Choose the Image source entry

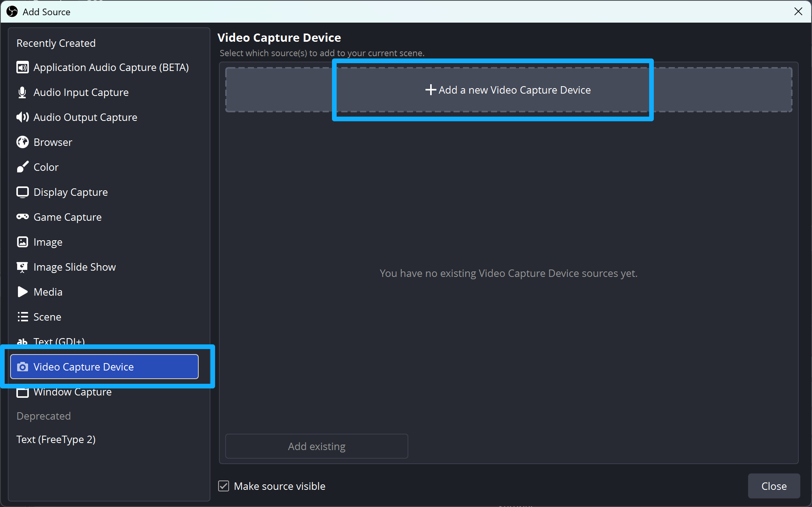(104, 242)
